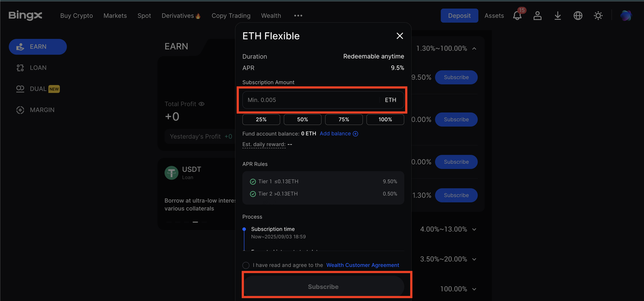Open the notifications bell icon

click(517, 16)
